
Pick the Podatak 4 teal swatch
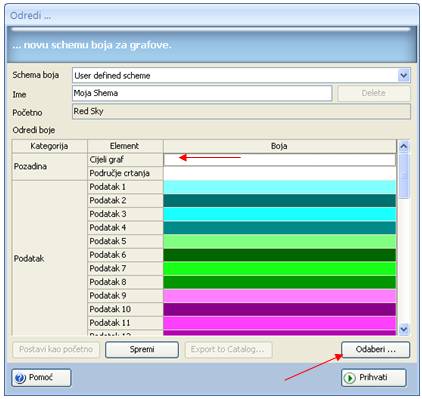click(x=280, y=228)
